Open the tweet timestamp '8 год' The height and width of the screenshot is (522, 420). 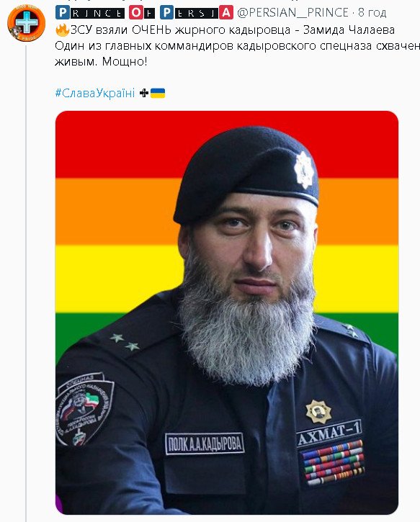click(x=372, y=13)
